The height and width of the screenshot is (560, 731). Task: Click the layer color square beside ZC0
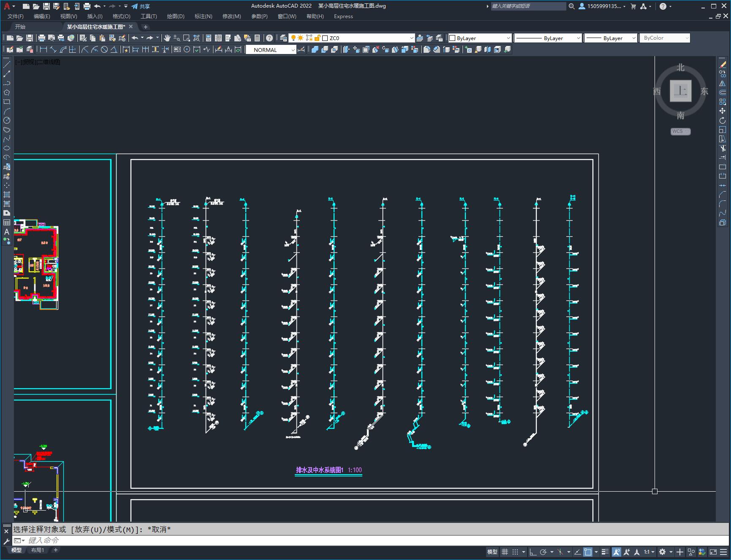point(325,38)
